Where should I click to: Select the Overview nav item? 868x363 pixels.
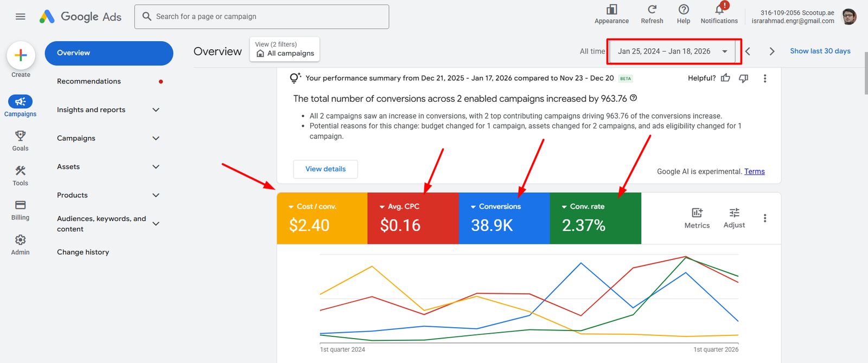pos(108,53)
